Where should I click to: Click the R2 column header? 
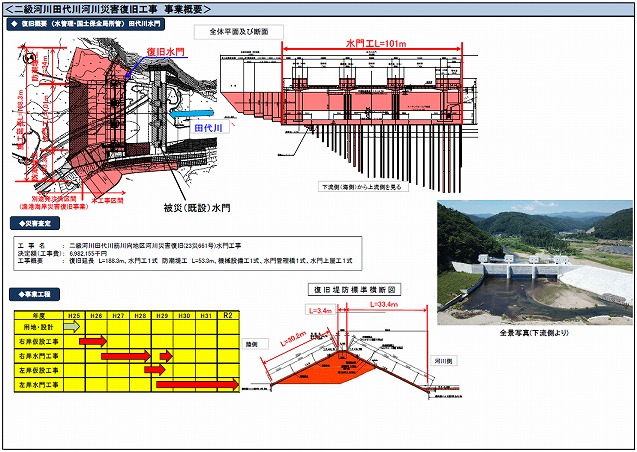(228, 315)
